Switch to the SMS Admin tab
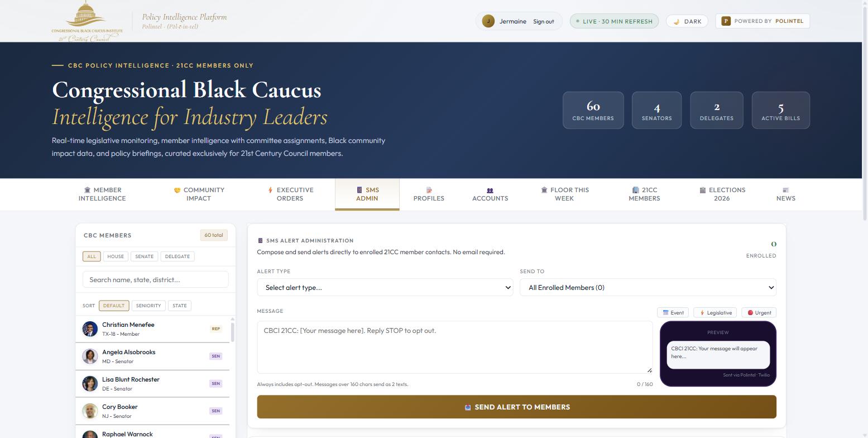The width and height of the screenshot is (868, 438). pos(367,194)
